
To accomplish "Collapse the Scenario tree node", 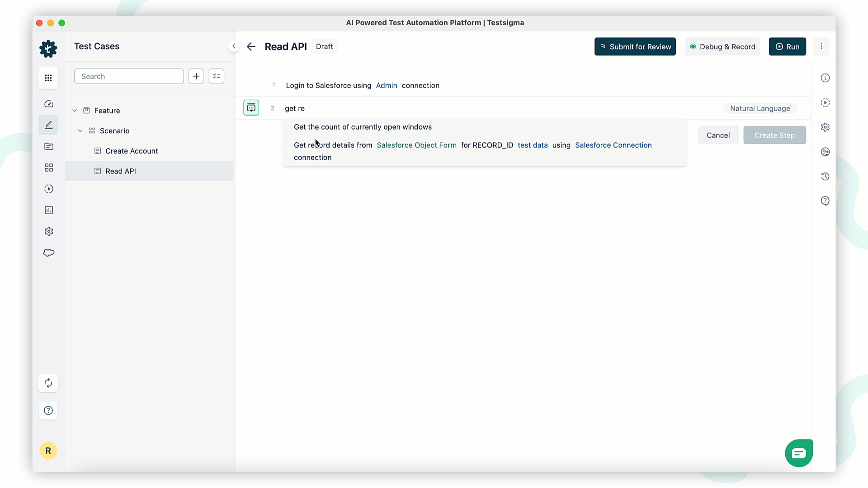I will coord(80,131).
